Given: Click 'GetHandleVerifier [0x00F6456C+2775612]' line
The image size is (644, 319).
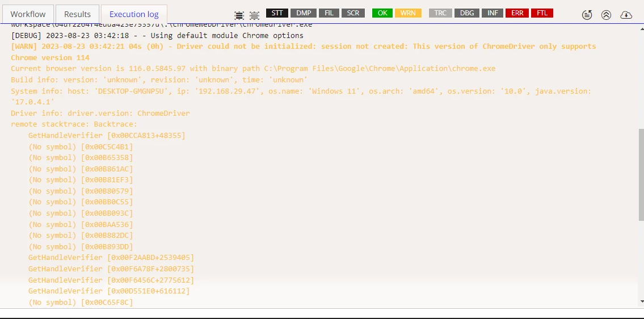Looking at the screenshot, I should (x=111, y=280).
